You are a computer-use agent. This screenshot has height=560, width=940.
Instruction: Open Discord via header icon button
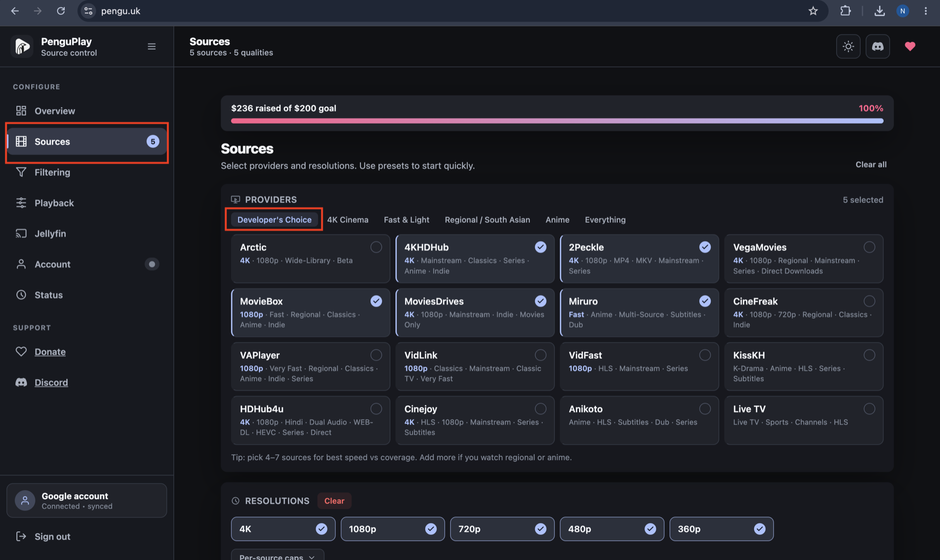(x=877, y=46)
